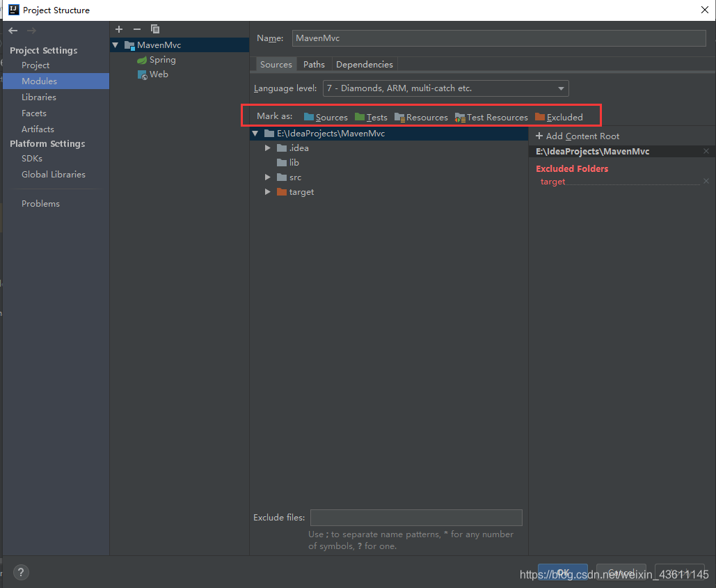
Task: Mark folder as Excluded
Action: [559, 118]
